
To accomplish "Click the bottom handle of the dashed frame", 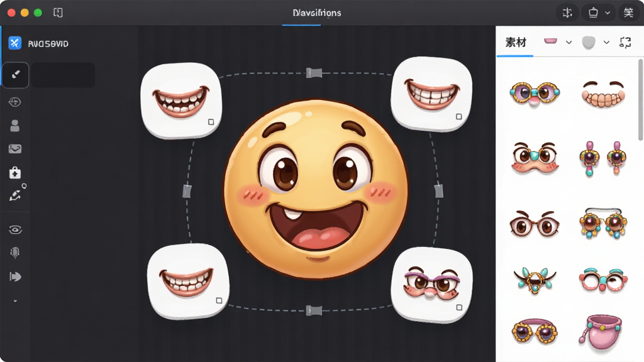I will pyautogui.click(x=314, y=310).
